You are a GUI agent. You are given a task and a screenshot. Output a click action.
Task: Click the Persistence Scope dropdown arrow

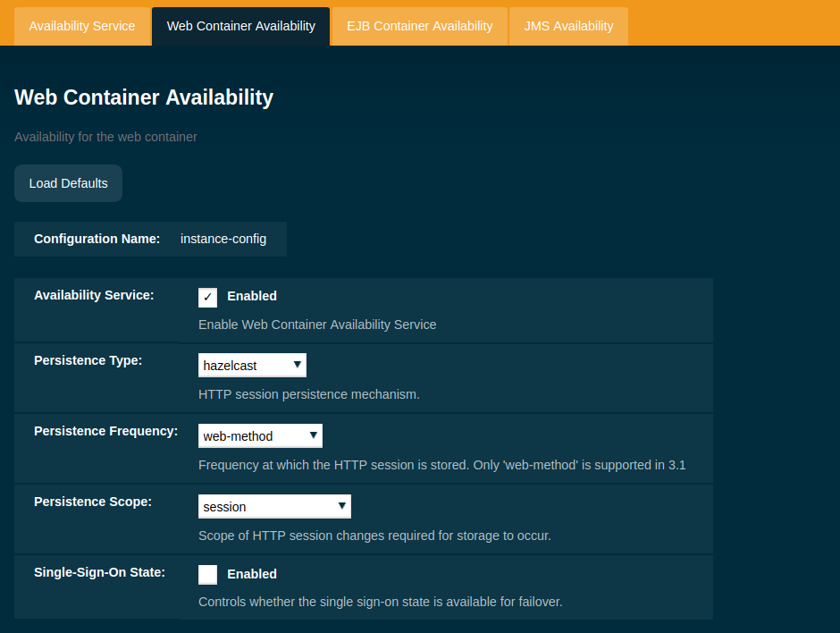coord(342,506)
